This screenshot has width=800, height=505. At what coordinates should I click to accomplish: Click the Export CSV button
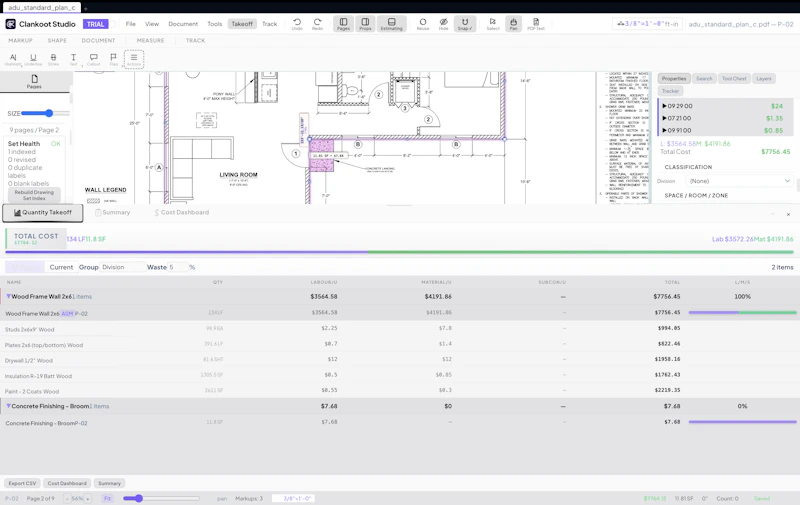tap(22, 483)
